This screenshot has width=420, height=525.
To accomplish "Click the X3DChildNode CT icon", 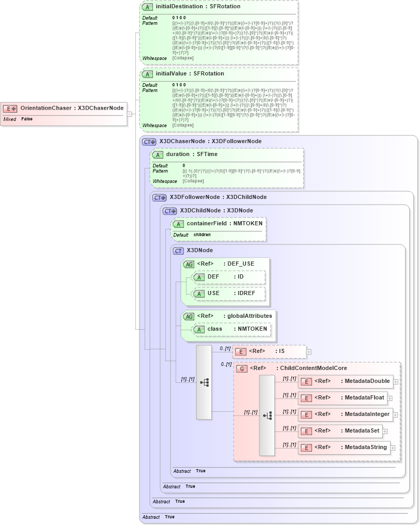I will click(170, 211).
